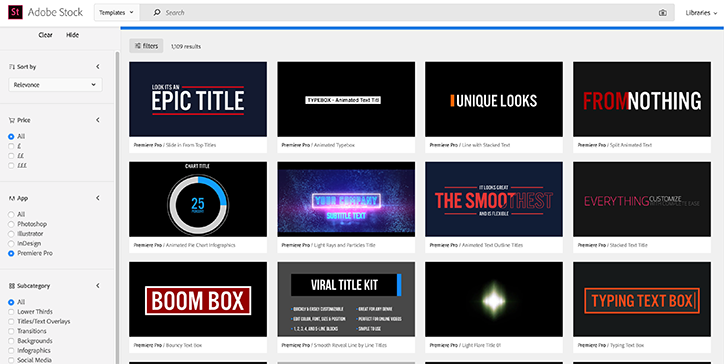
Task: Click the Subcategory grid icon
Action: click(x=12, y=286)
